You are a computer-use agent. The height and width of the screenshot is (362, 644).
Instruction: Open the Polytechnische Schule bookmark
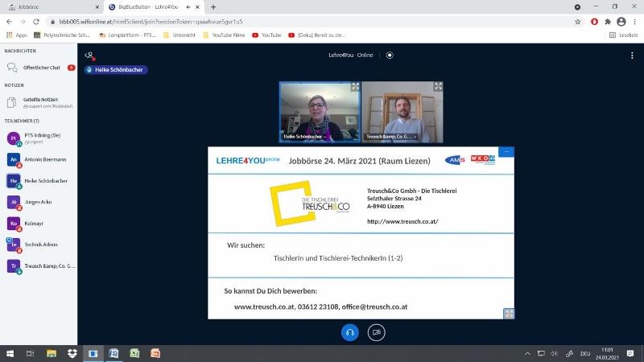point(62,35)
